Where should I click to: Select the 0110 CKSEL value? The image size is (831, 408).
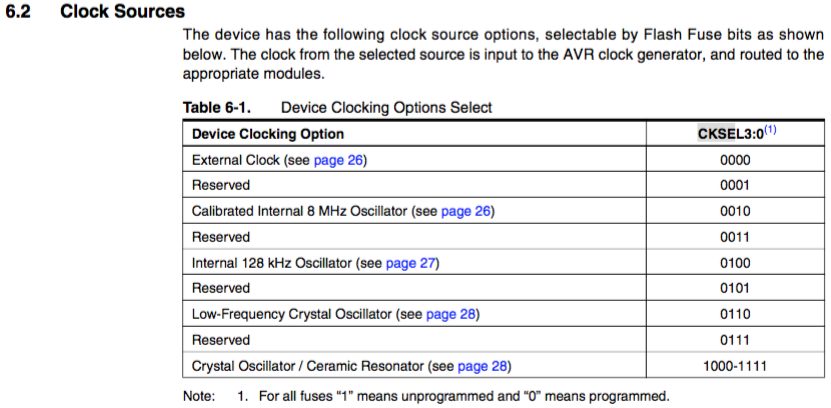coord(735,315)
